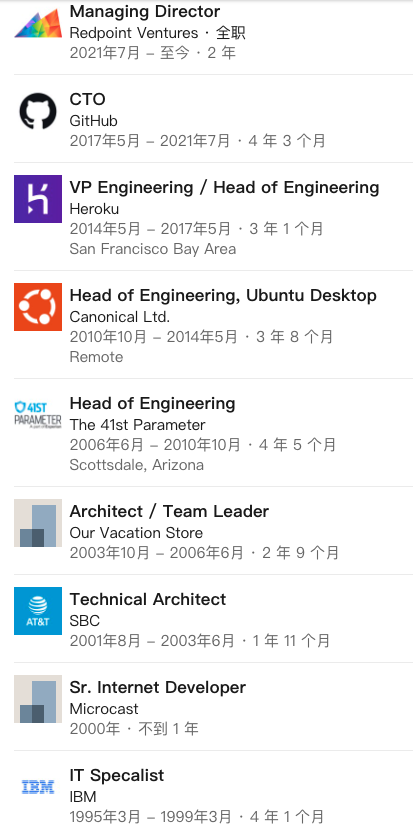Open Sr. Internet Developer position

pyautogui.click(x=157, y=688)
